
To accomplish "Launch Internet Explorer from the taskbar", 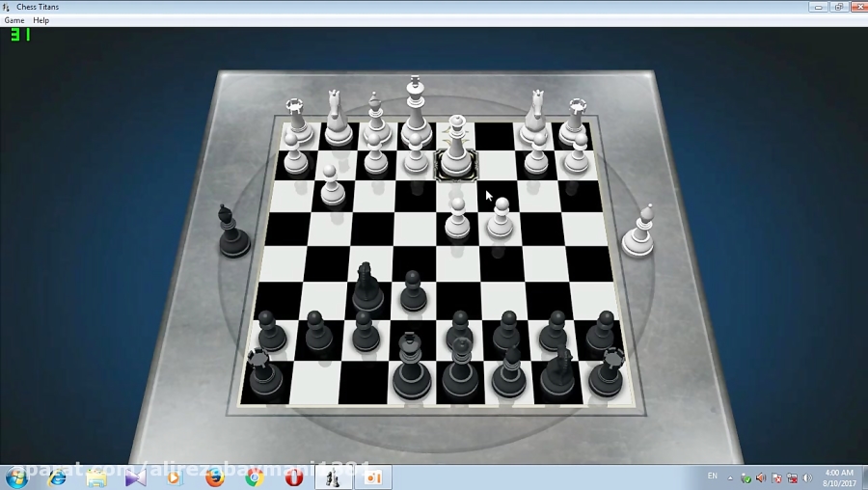I will 57,477.
